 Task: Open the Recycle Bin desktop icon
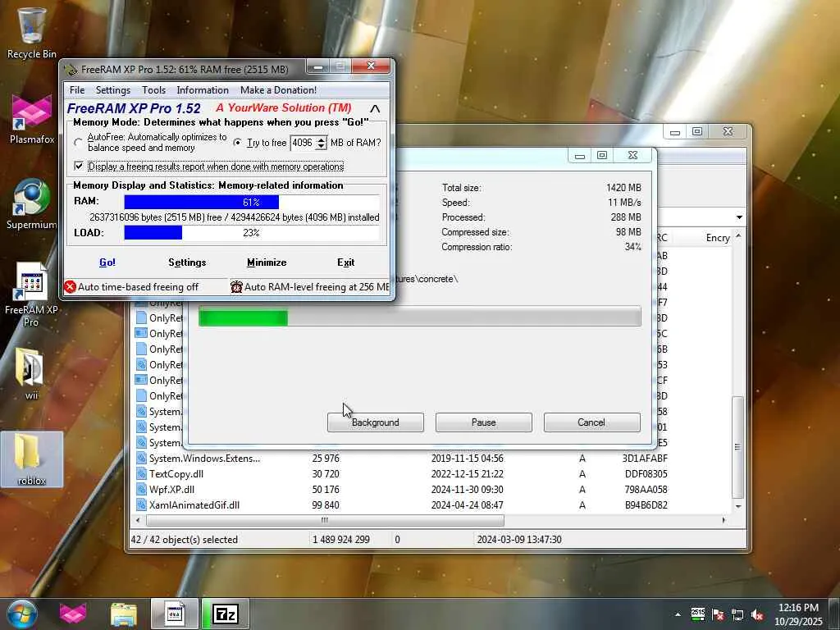(32, 32)
